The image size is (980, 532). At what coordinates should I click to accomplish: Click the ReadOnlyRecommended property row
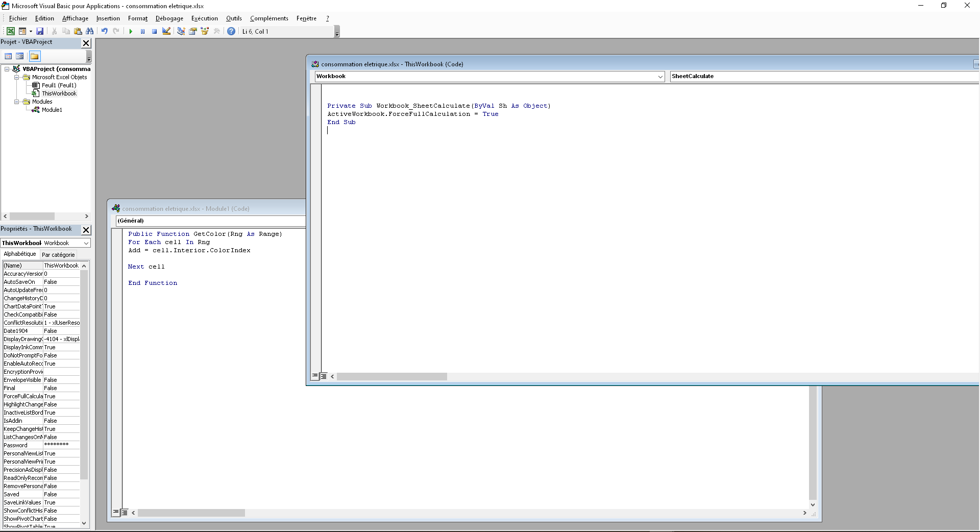tap(41, 478)
